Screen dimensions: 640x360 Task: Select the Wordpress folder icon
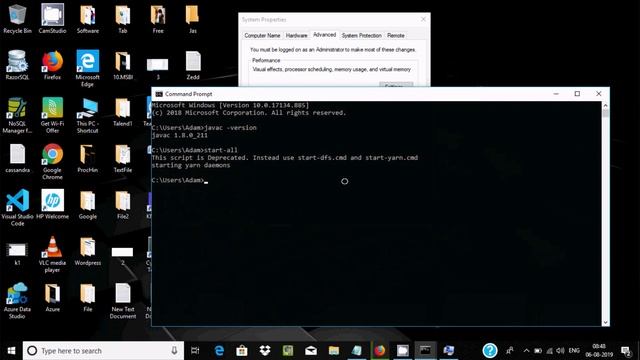pos(87,251)
